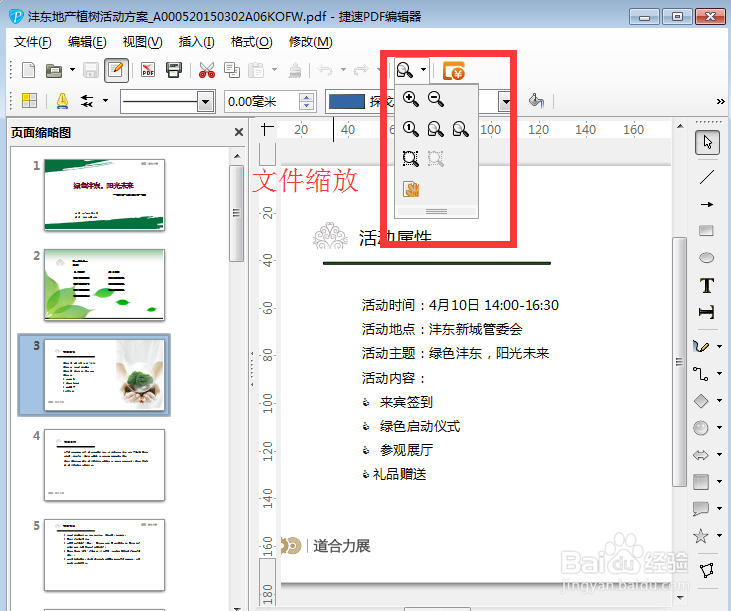
Task: Click the previous zoom view icon
Action: click(x=436, y=129)
